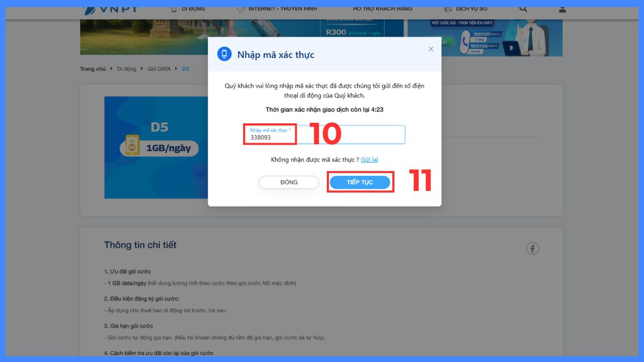
Task: Click the VNPT logo in the header
Action: click(x=110, y=9)
